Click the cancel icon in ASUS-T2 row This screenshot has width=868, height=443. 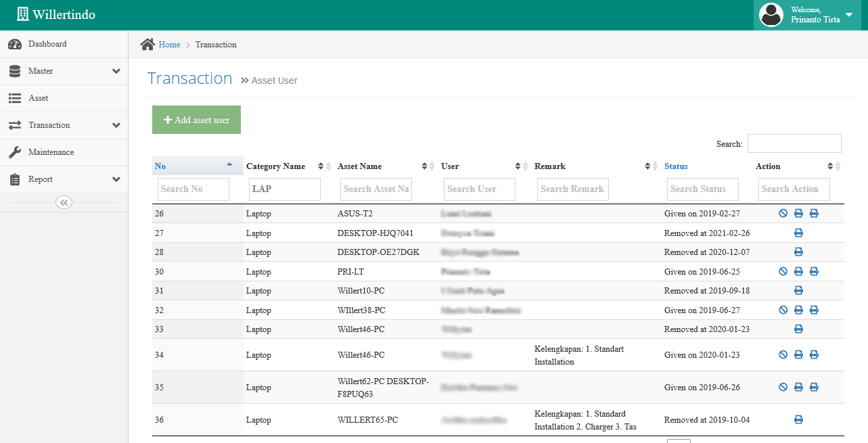coord(783,214)
